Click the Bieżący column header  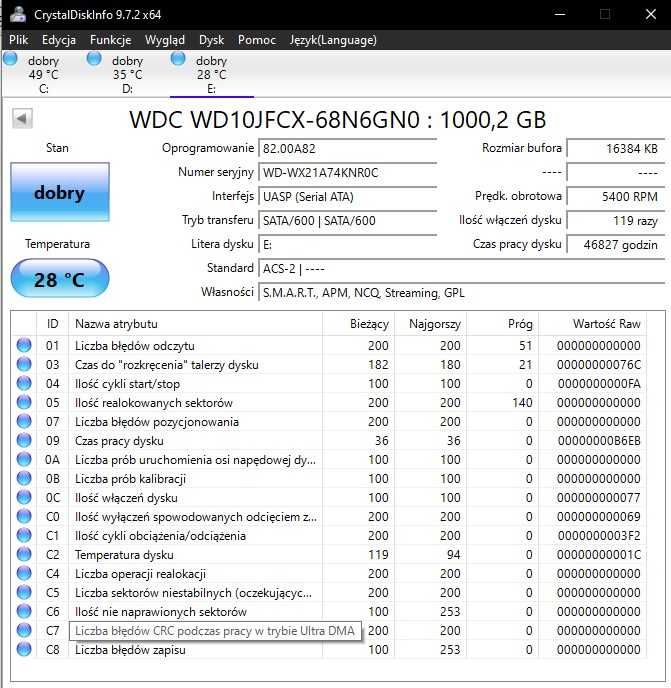pyautogui.click(x=359, y=324)
